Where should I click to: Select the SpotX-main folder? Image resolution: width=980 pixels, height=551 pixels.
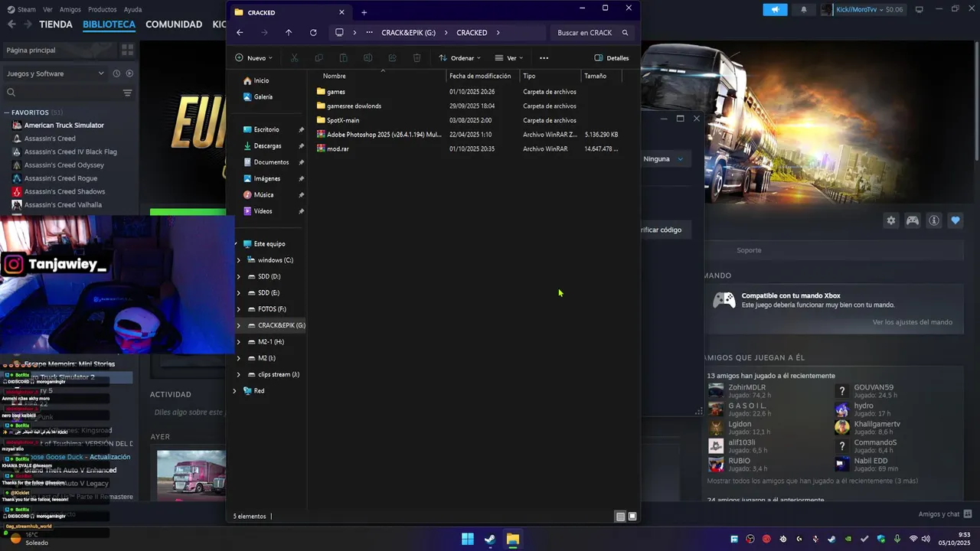pos(338,120)
